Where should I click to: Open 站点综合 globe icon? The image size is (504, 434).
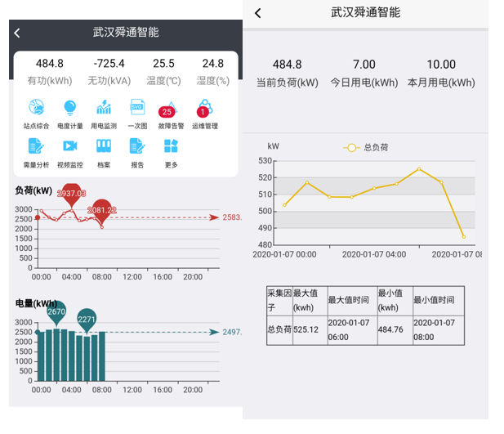click(36, 107)
